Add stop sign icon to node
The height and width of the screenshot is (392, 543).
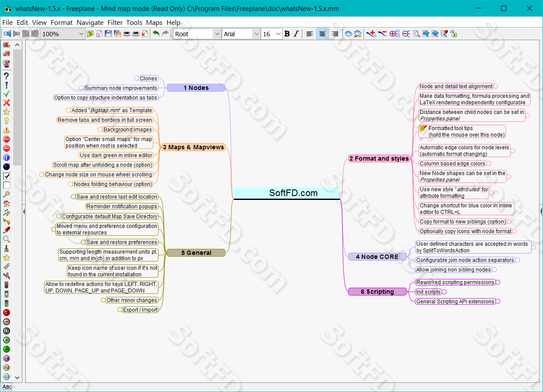pos(6,139)
